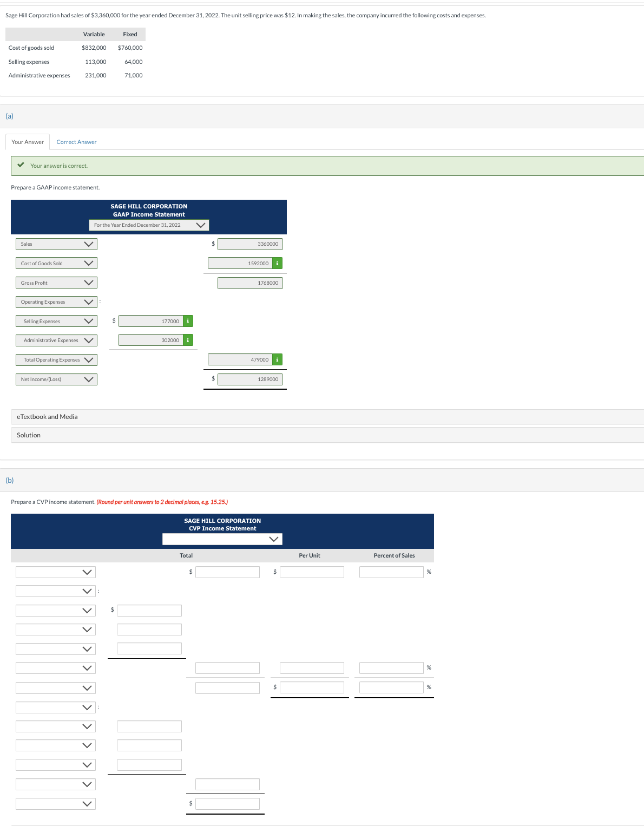Expand the Solution section
The height and width of the screenshot is (826, 644).
coord(28,435)
